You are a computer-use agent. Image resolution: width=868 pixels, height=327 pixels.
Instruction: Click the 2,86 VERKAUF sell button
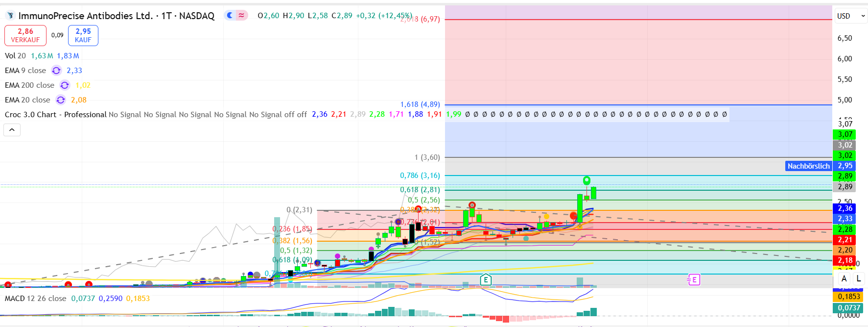(x=25, y=35)
